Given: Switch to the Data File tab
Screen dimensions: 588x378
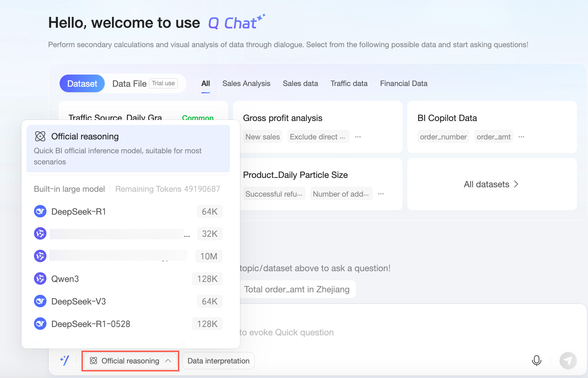Looking at the screenshot, I should click(x=129, y=84).
